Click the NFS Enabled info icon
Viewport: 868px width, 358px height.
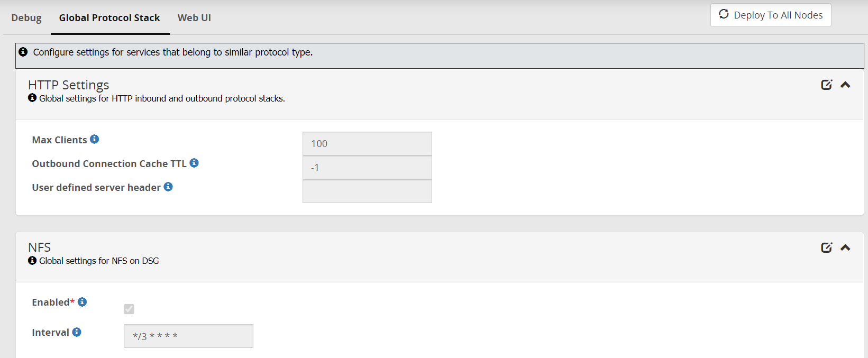tap(82, 302)
